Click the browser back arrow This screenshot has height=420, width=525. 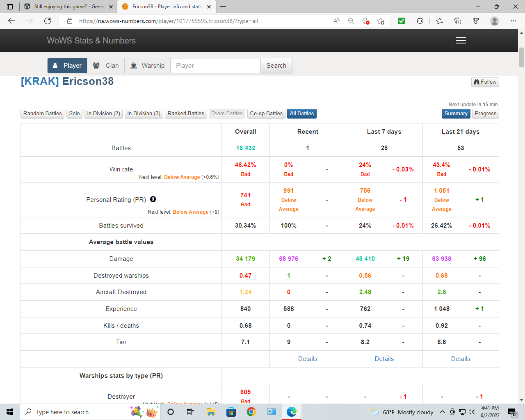point(11,21)
